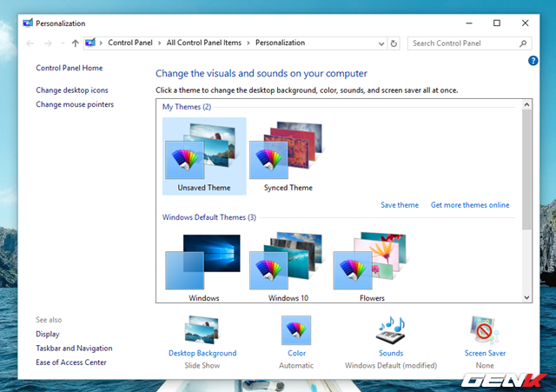
Task: Expand chevron before Control Panel breadcrumb
Action: click(x=101, y=43)
